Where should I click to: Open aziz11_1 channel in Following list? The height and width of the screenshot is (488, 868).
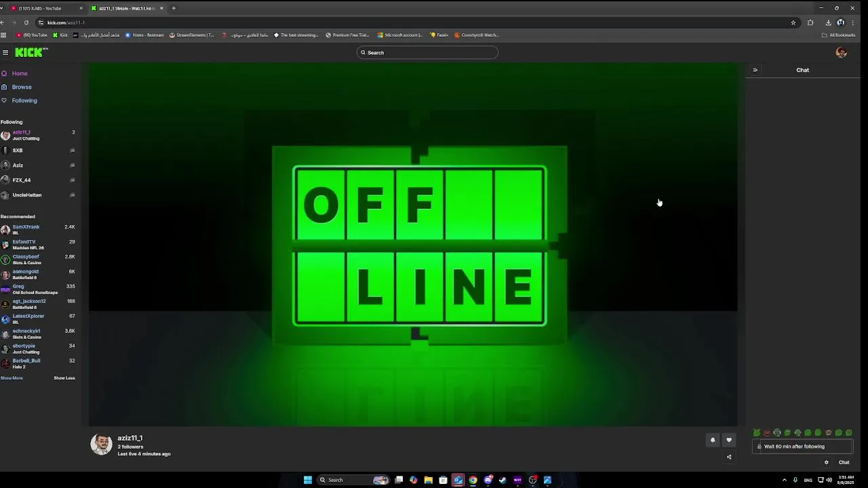pos(38,135)
